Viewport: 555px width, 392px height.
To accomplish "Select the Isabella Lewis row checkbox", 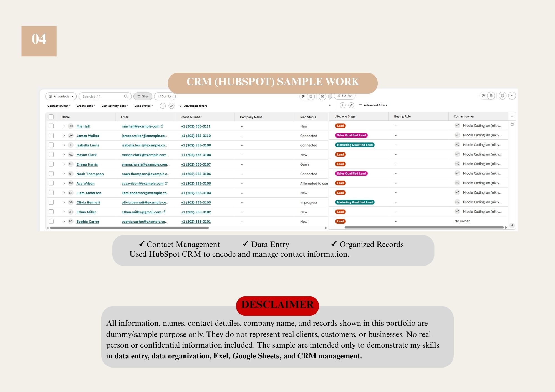I will pos(51,145).
